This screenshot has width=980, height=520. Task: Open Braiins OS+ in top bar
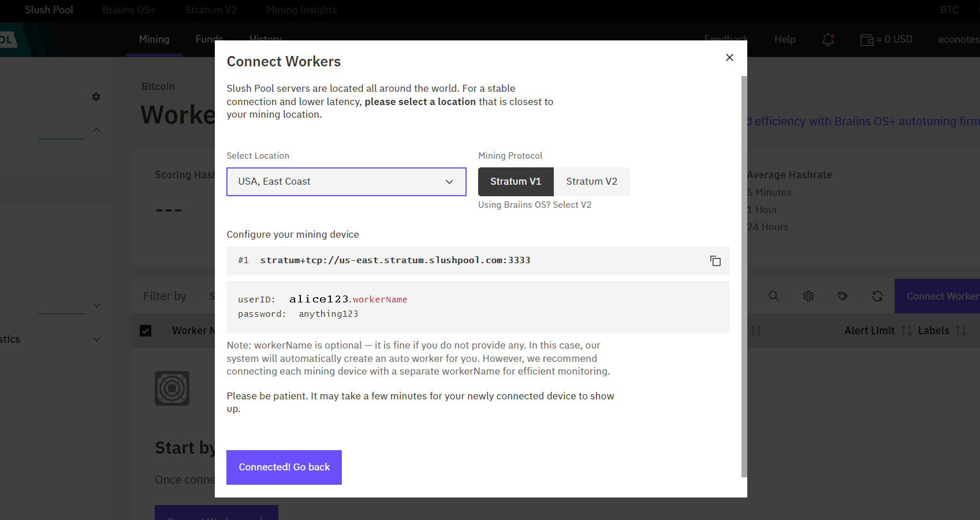point(129,10)
